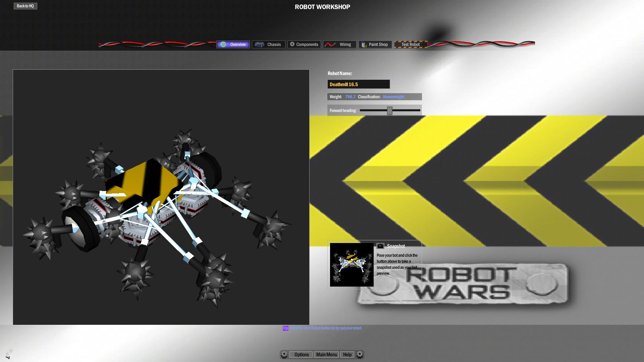Click the Wiring red wire icon

pos(330,44)
